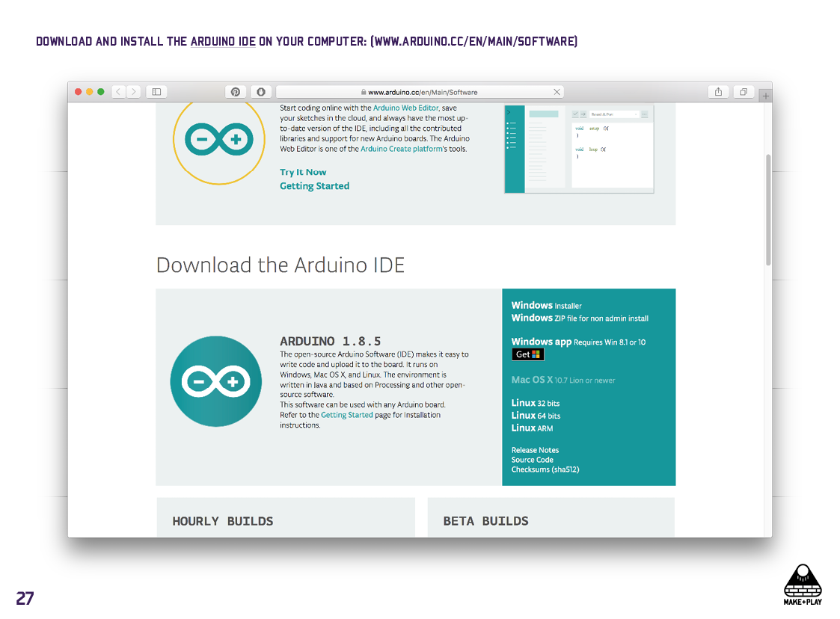Click the browser vertical scrollbar

click(x=768, y=210)
